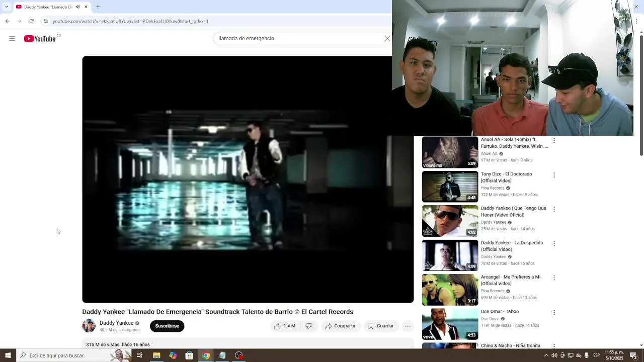This screenshot has height=362, width=644.
Task: Open the YouTube hamburger guide menu
Action: pos(12,38)
